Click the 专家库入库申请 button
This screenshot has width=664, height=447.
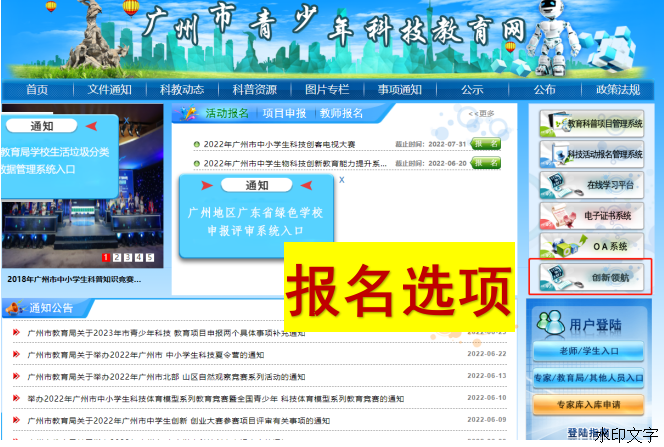pyautogui.click(x=589, y=405)
